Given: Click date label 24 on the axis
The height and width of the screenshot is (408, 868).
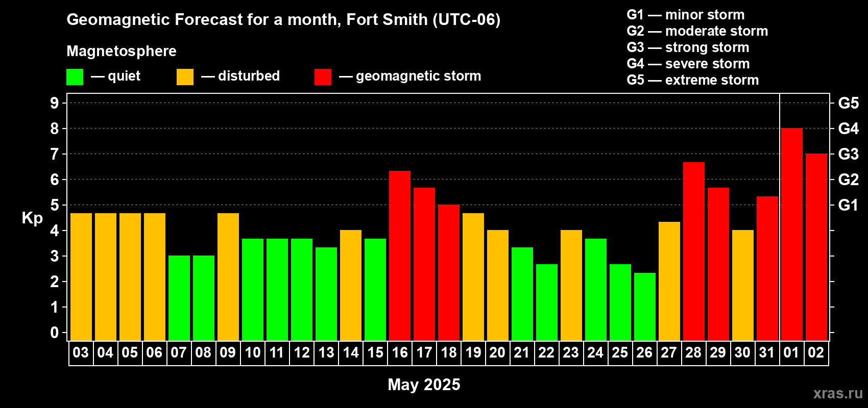Looking at the screenshot, I should tap(595, 353).
